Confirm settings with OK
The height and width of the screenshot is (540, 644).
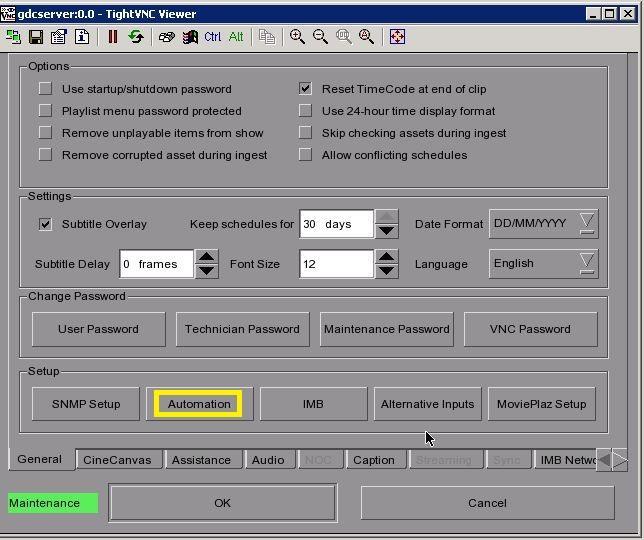pyautogui.click(x=223, y=503)
